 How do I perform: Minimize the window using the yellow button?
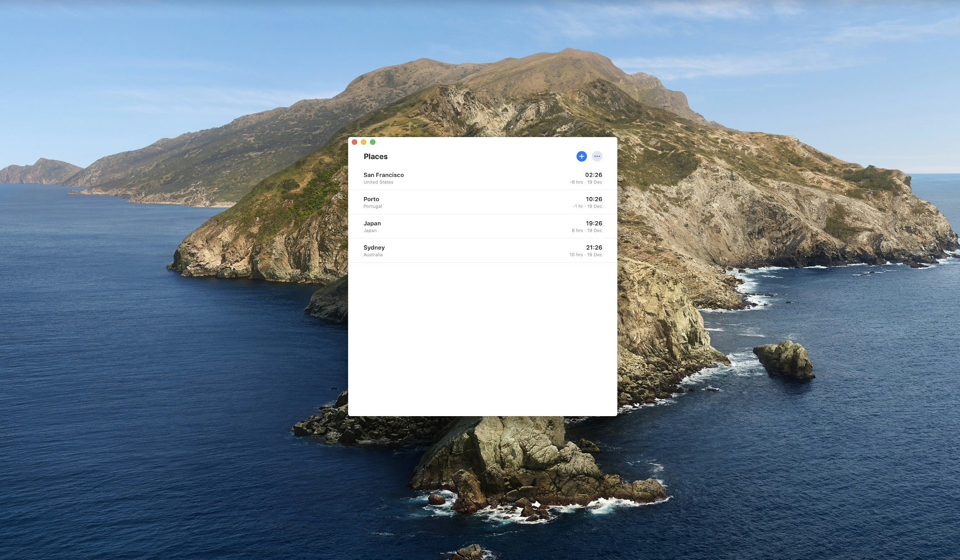[364, 142]
